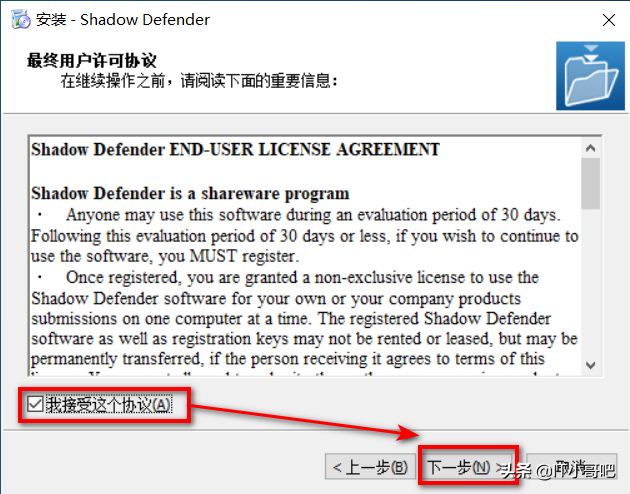Image resolution: width=630 pixels, height=494 pixels.
Task: Click the 我接受这个协议(A) label text
Action: pos(108,405)
